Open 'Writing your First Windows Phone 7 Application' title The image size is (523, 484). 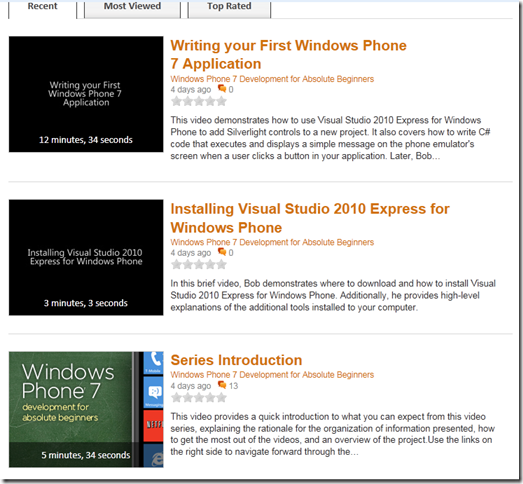(289, 54)
